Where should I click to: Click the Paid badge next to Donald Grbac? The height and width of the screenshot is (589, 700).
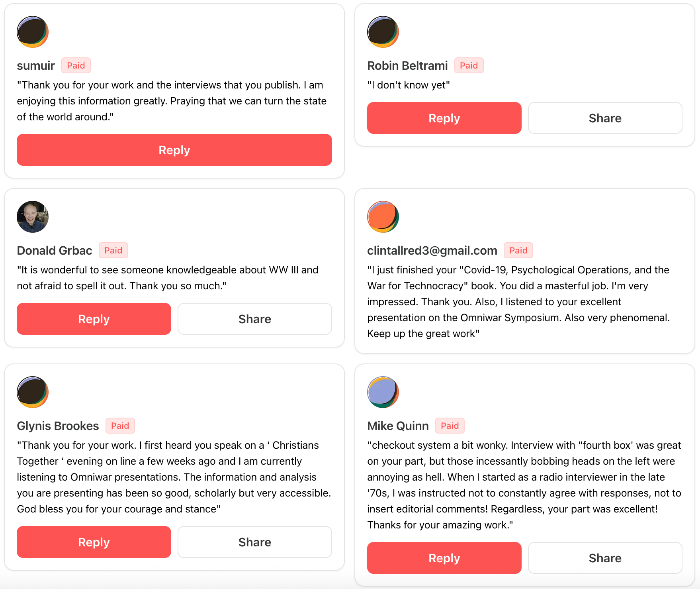[113, 250]
